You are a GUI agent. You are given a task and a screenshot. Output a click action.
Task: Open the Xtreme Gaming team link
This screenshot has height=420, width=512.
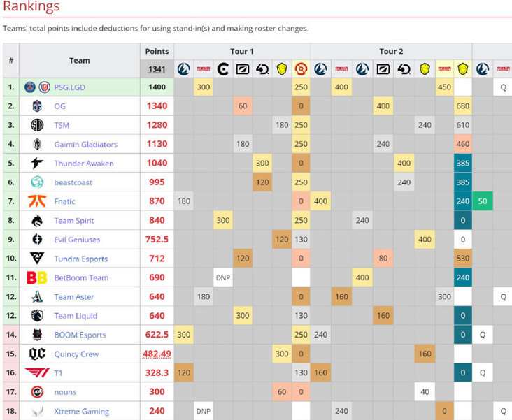81,412
